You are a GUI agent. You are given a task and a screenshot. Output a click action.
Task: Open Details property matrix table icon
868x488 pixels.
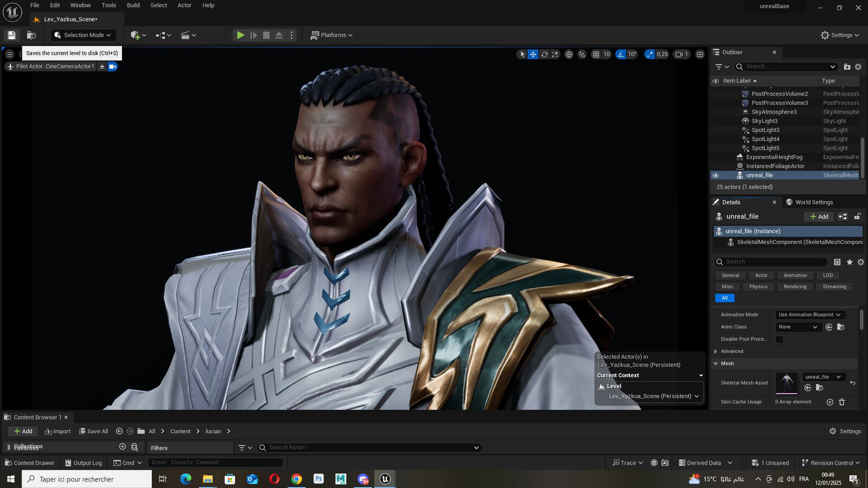[837, 262]
